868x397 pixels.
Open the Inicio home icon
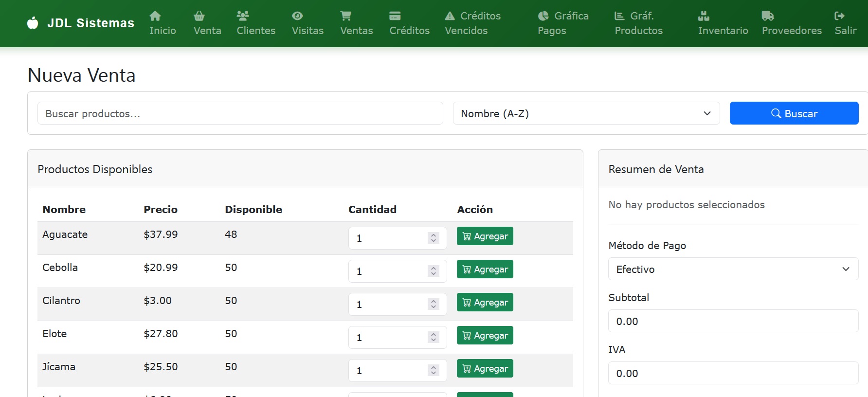click(155, 16)
